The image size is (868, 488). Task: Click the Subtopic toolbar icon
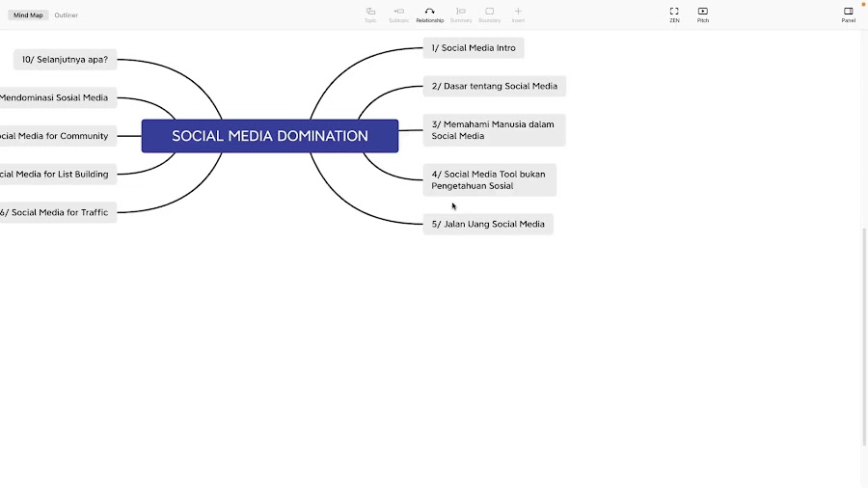click(398, 14)
